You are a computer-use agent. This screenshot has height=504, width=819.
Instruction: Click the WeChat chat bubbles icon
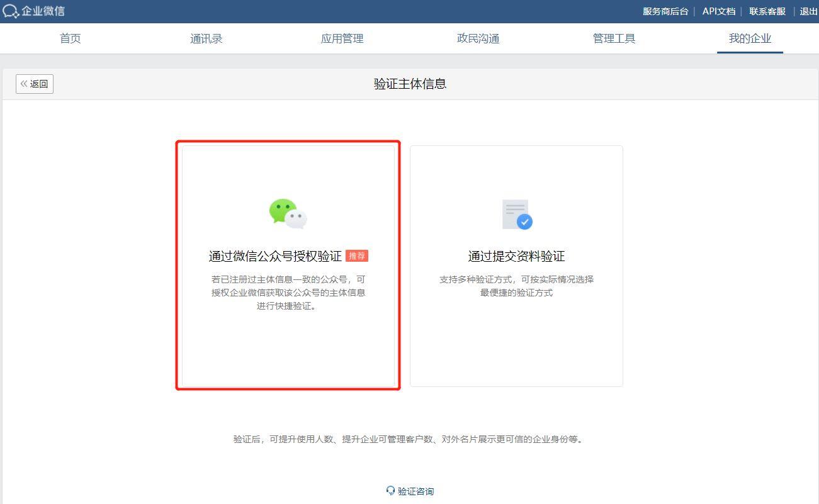[288, 214]
